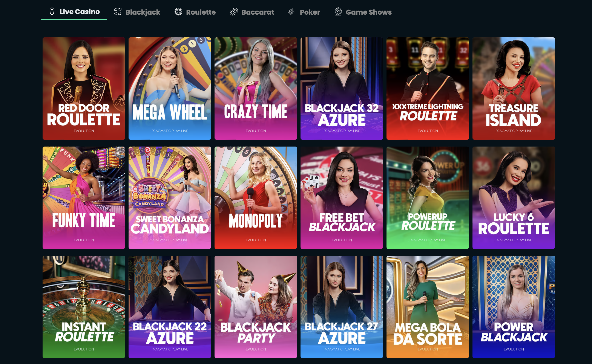The image size is (592, 364).
Task: Open the Crazy Time game
Action: [x=256, y=88]
